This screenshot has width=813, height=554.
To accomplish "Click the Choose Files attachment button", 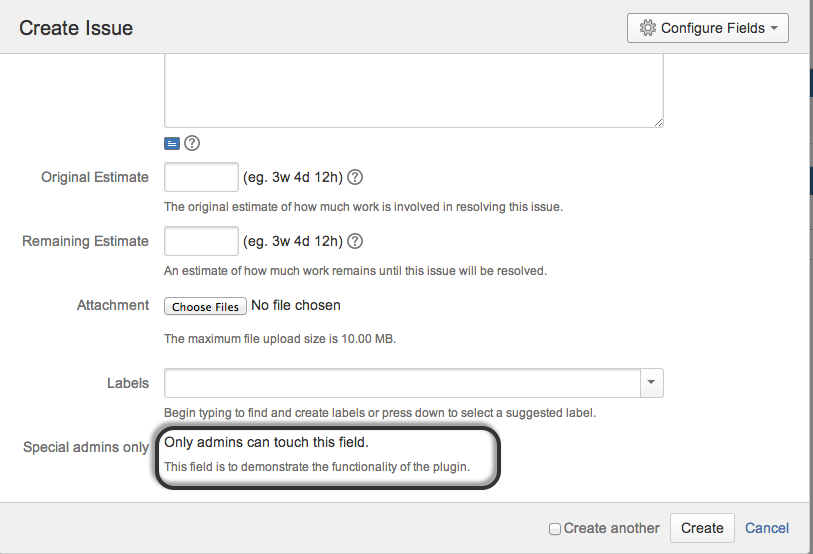I will [205, 306].
